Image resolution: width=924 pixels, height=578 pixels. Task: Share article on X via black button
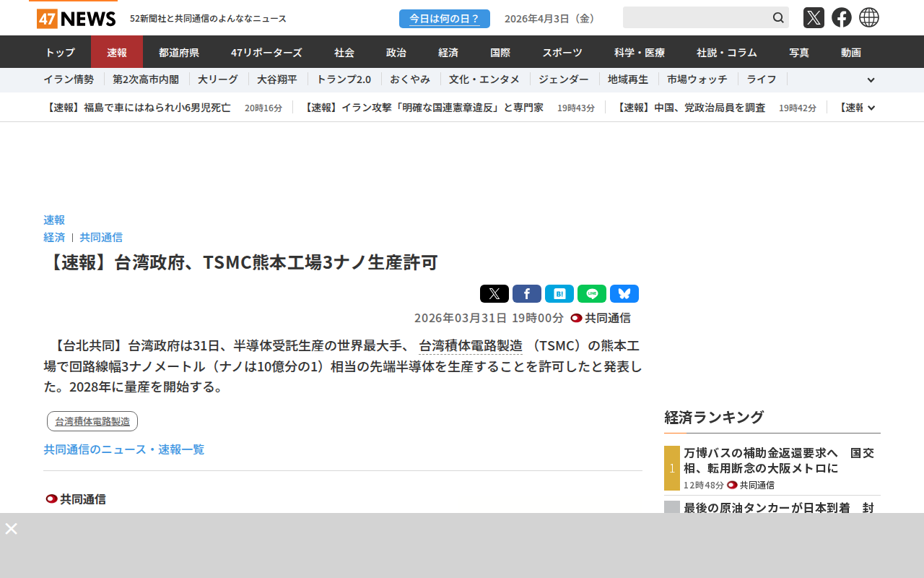(x=494, y=294)
